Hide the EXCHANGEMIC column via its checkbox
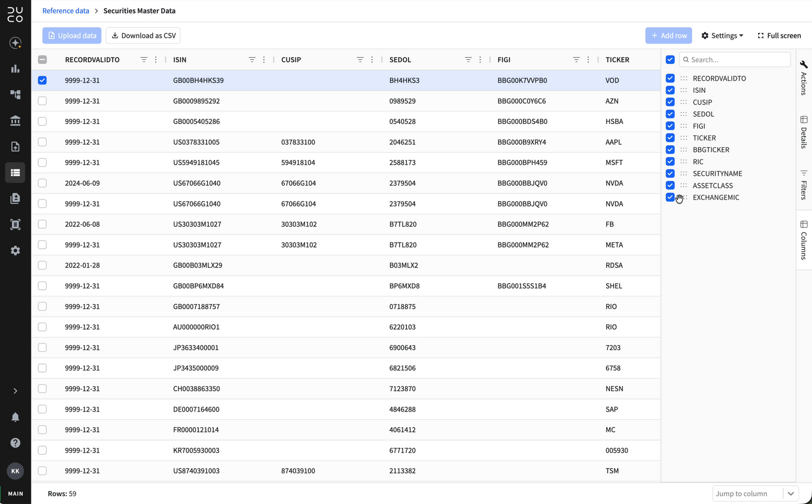Image resolution: width=812 pixels, height=504 pixels. pyautogui.click(x=670, y=197)
